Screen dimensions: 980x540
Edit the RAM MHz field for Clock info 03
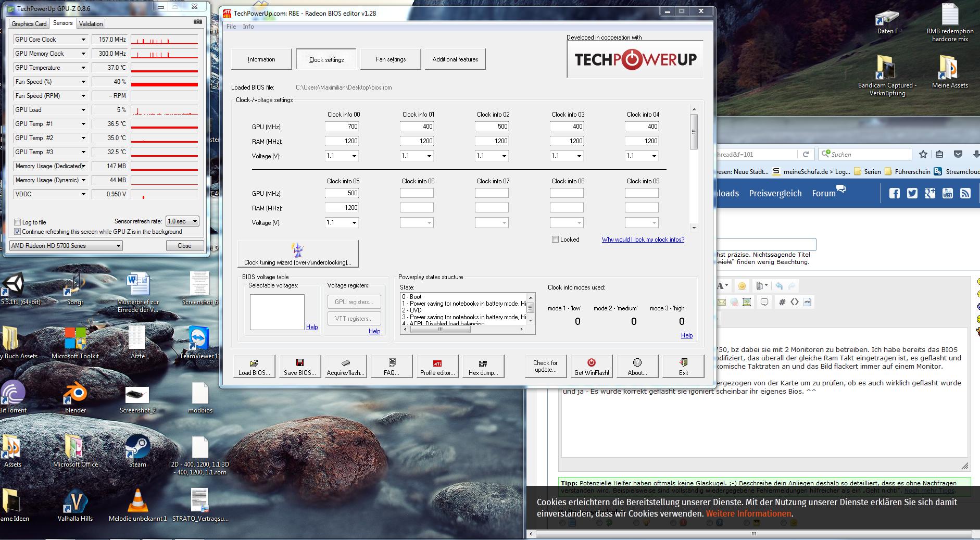pyautogui.click(x=567, y=141)
